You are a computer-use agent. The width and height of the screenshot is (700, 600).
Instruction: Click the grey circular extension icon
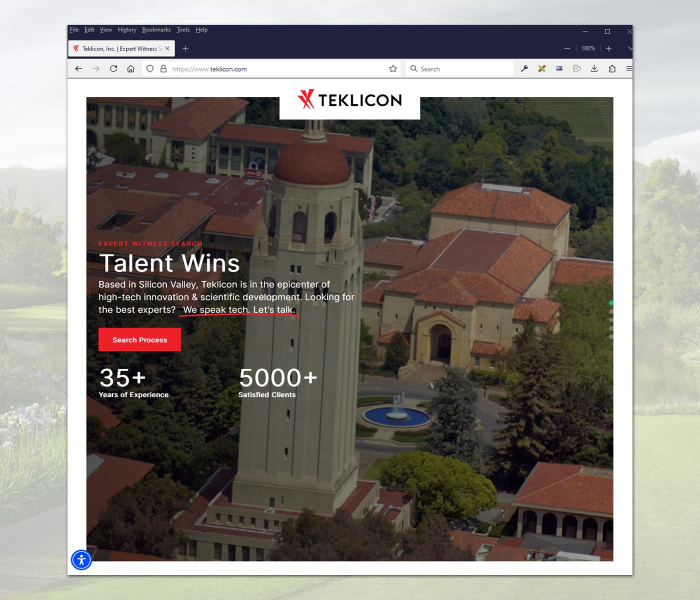(x=577, y=69)
